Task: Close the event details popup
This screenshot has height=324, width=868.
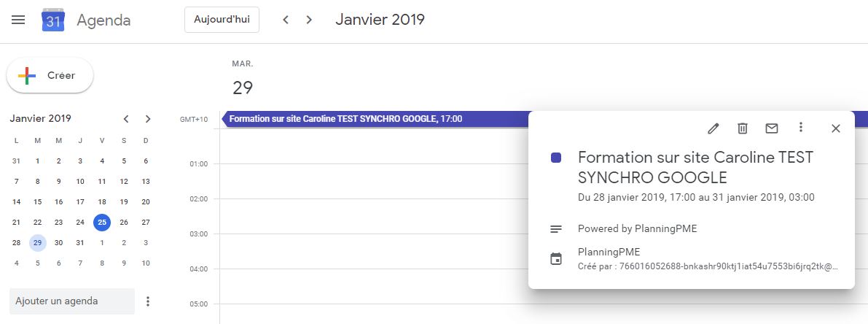Action: click(836, 128)
